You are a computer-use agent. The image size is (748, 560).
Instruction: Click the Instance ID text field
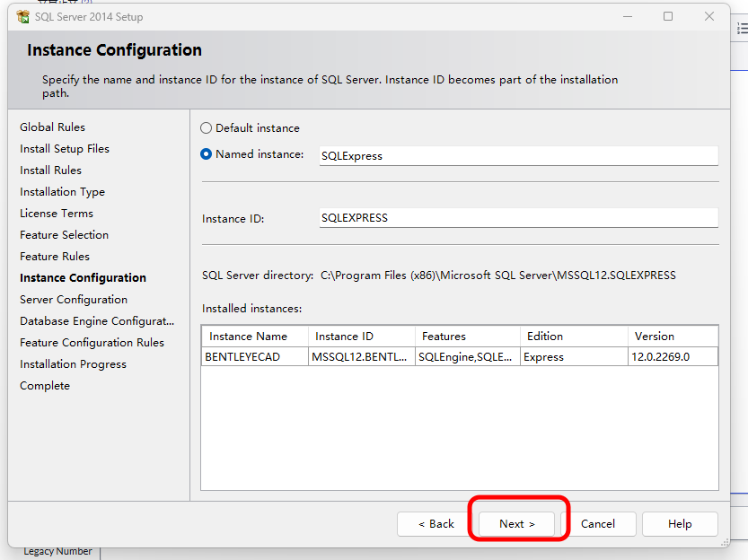click(x=518, y=218)
